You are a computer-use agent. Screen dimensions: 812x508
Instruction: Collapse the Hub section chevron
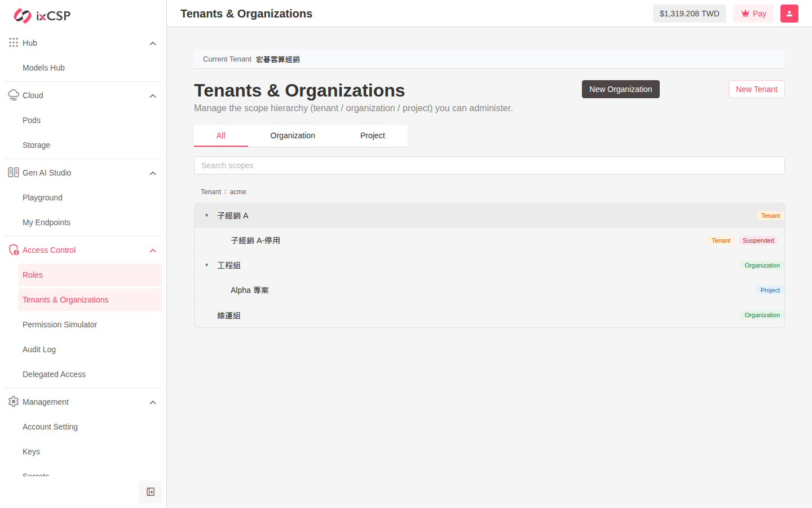click(153, 43)
